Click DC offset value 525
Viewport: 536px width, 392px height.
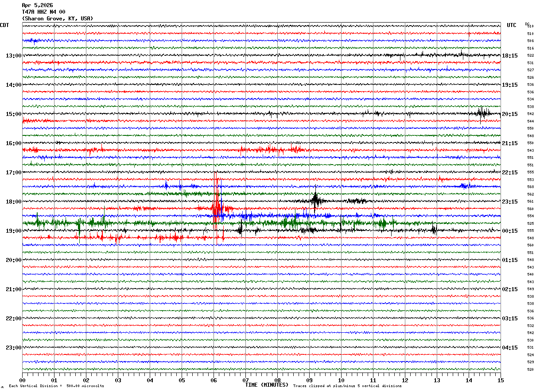pyautogui.click(x=530, y=223)
